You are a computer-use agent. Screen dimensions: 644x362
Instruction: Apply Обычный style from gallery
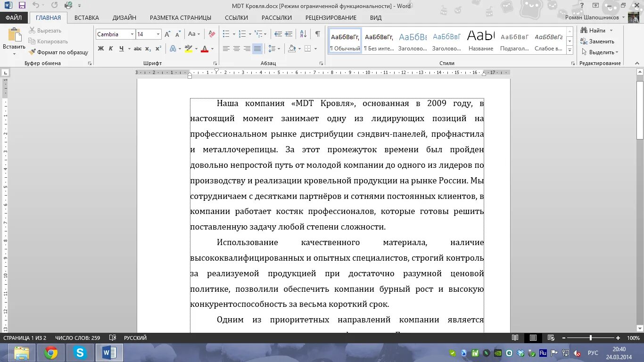pos(345,41)
